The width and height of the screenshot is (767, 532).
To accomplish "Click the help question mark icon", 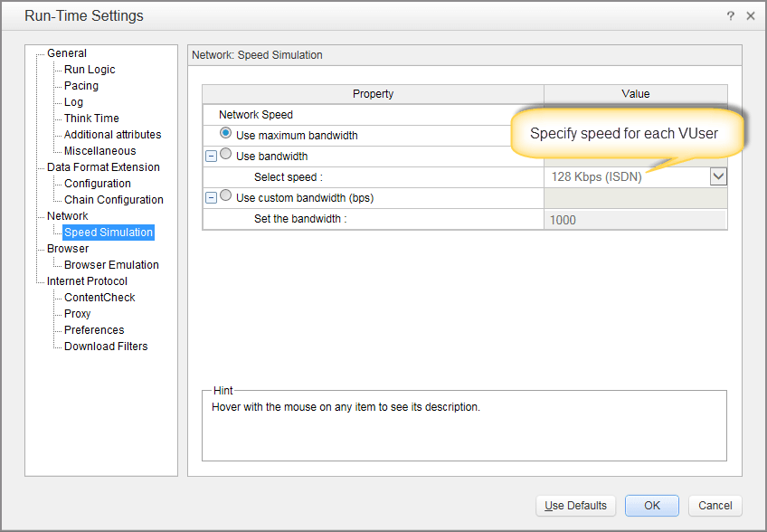I will pos(730,16).
